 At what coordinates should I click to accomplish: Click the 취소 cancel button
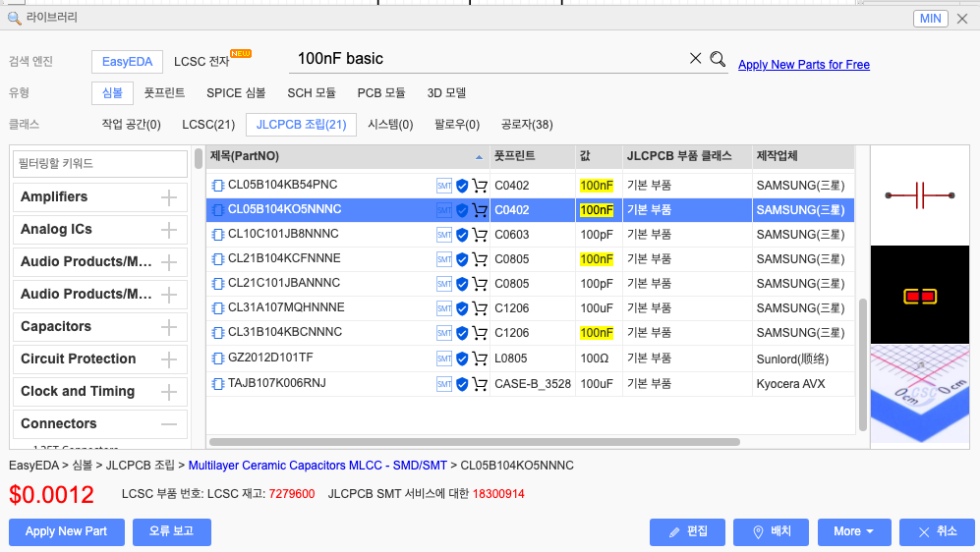[x=937, y=532]
